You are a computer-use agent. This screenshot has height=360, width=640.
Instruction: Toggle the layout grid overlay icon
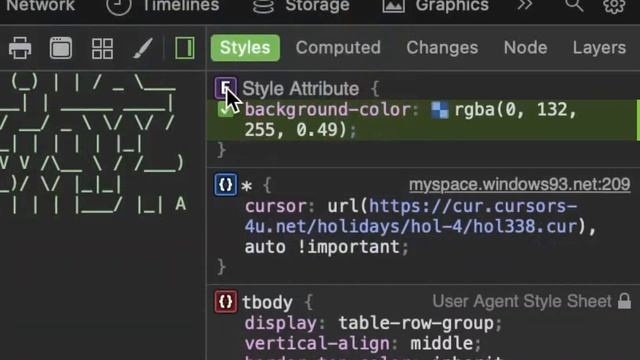point(102,49)
